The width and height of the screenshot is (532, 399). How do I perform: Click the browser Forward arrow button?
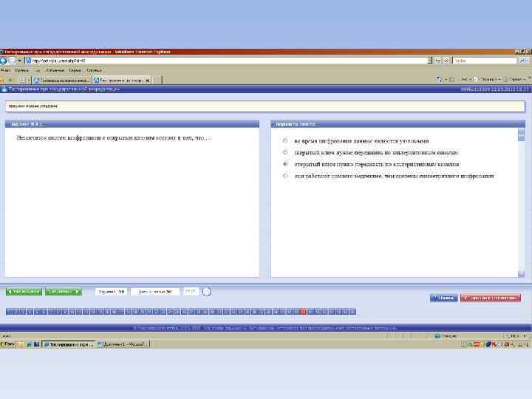click(x=12, y=61)
